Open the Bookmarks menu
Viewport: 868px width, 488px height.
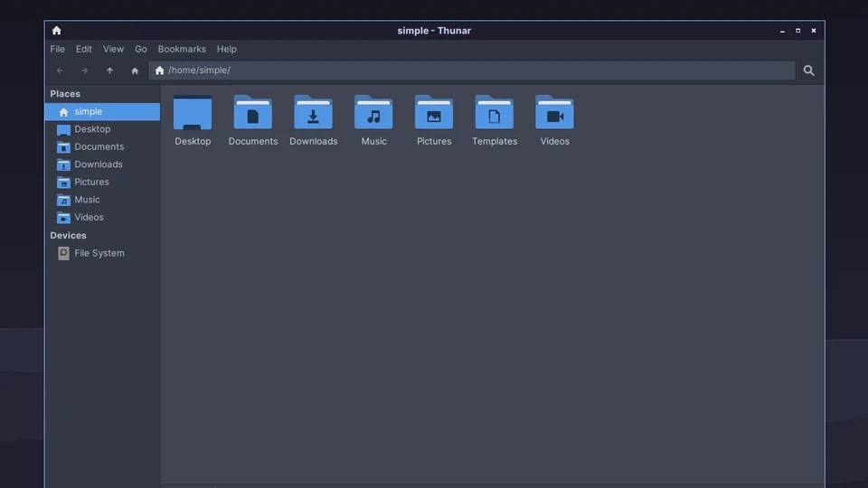tap(182, 49)
